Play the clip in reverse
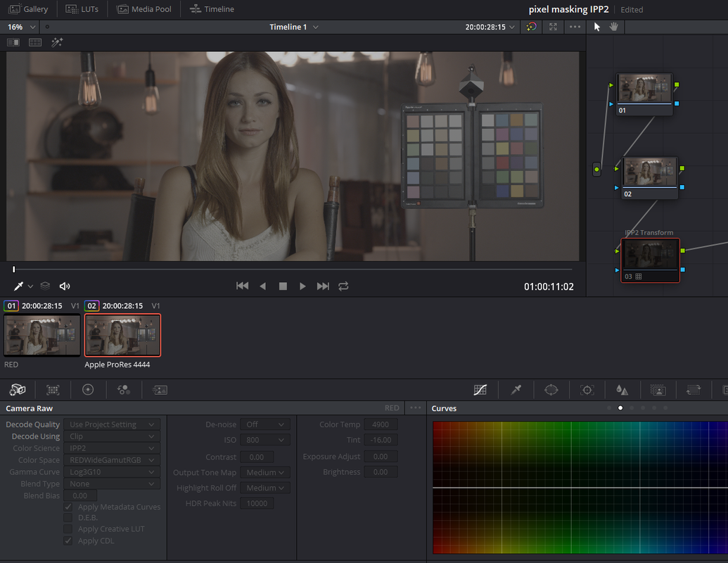Image resolution: width=728 pixels, height=563 pixels. click(263, 286)
